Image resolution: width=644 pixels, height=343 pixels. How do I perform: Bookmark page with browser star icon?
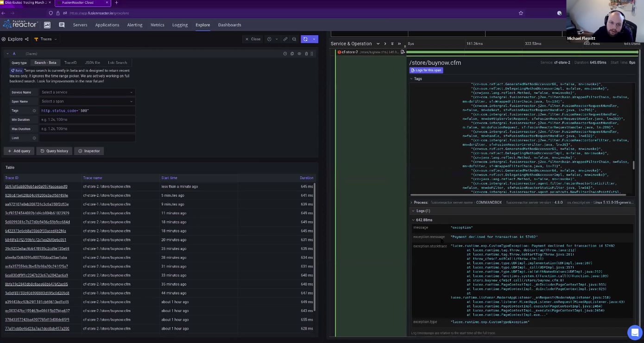521,13
